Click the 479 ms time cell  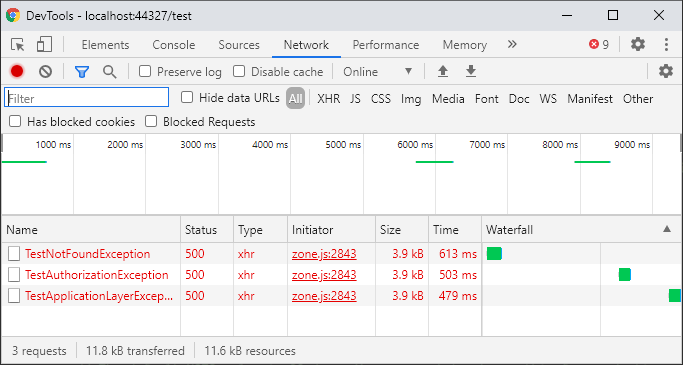(458, 296)
